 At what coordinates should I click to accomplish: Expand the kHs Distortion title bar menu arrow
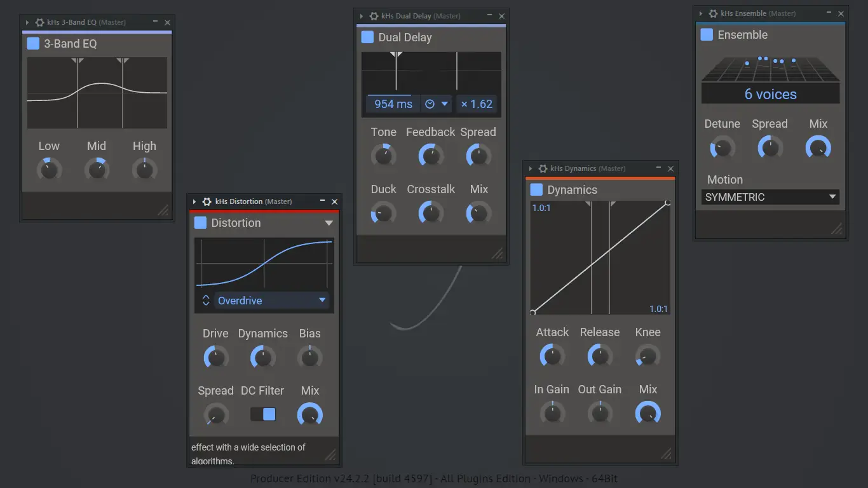[195, 201]
